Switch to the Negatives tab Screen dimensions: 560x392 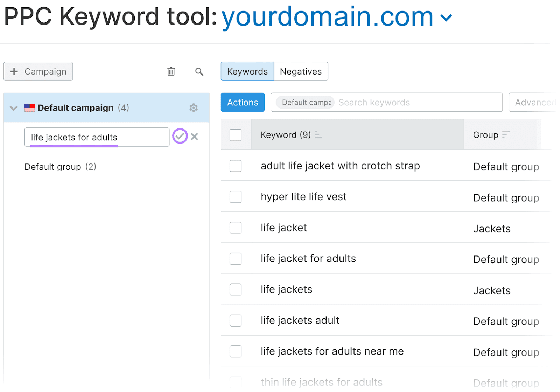coord(301,71)
